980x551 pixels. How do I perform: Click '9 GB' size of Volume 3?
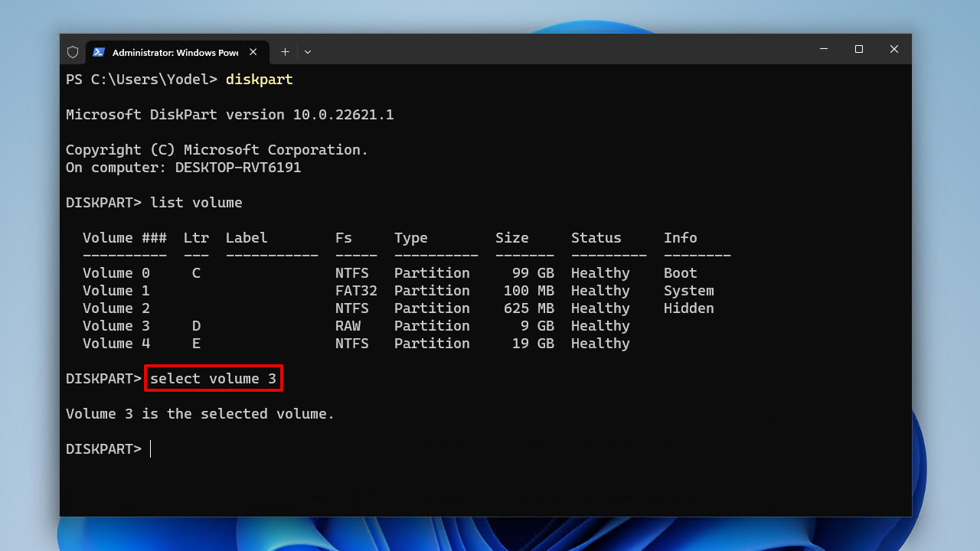(537, 326)
